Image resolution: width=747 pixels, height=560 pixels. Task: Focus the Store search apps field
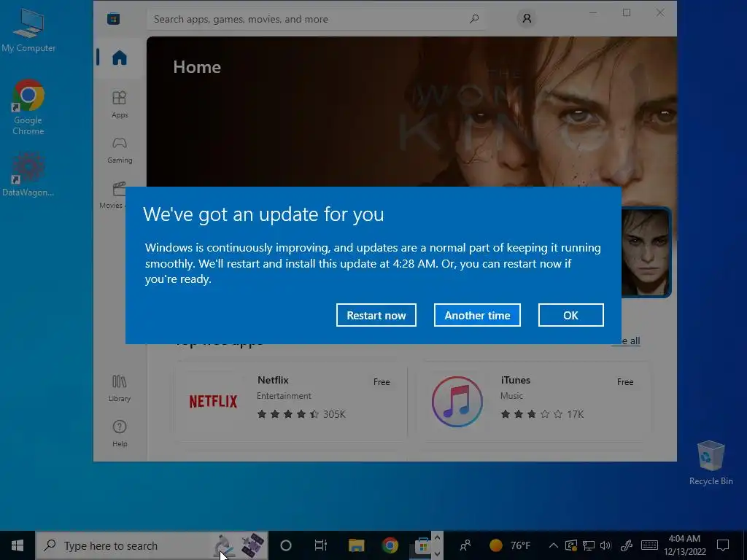317,19
